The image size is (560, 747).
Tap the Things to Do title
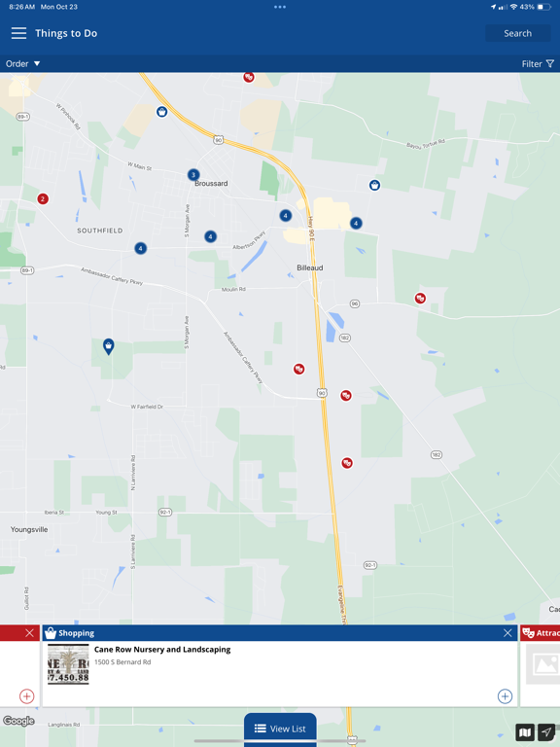pos(66,33)
